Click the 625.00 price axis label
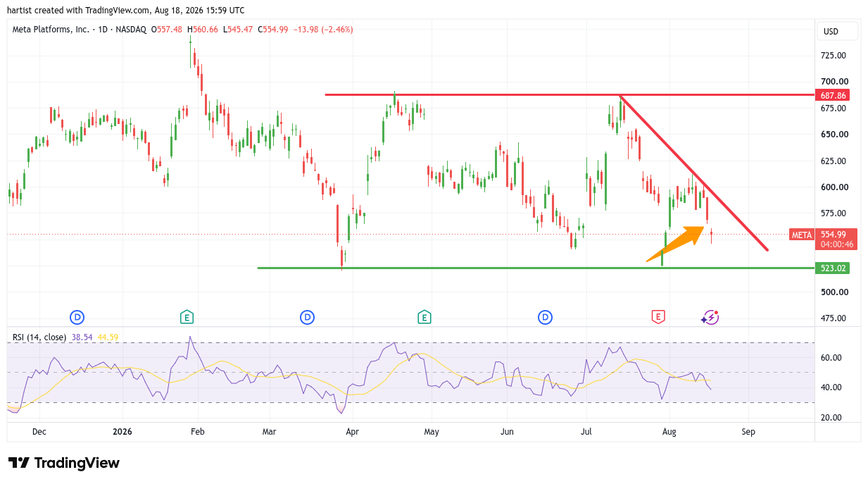 point(835,161)
